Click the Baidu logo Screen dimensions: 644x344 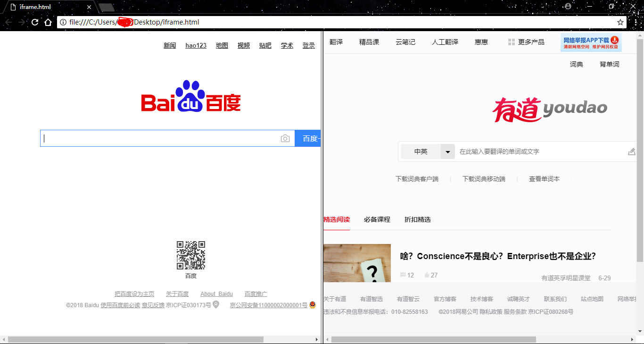pyautogui.click(x=191, y=96)
